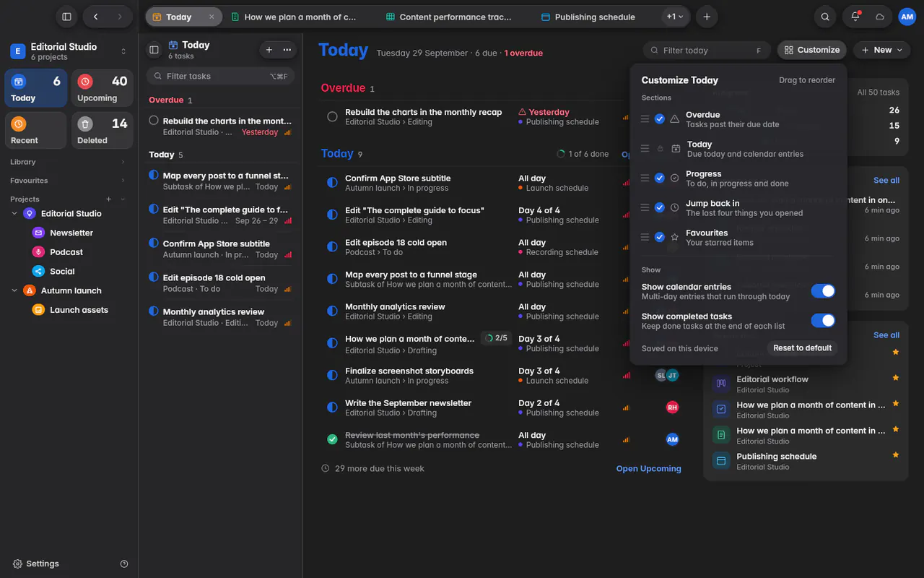The image size is (924, 578).
Task: Mark Rebuild the charts task complete in main view
Action: [332, 116]
